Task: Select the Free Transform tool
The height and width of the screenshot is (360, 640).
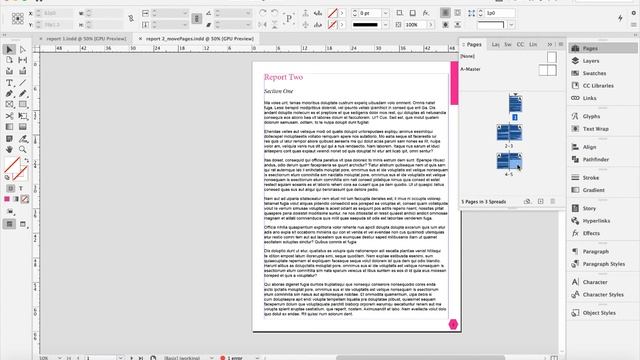Action: coord(23,116)
